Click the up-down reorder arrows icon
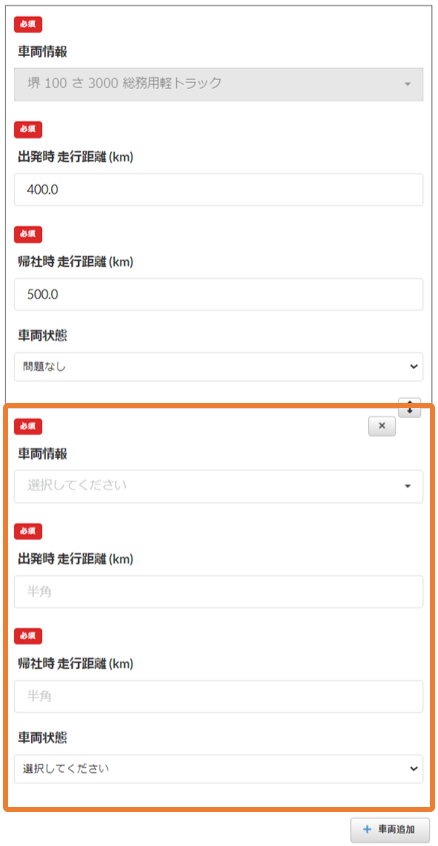 409,407
